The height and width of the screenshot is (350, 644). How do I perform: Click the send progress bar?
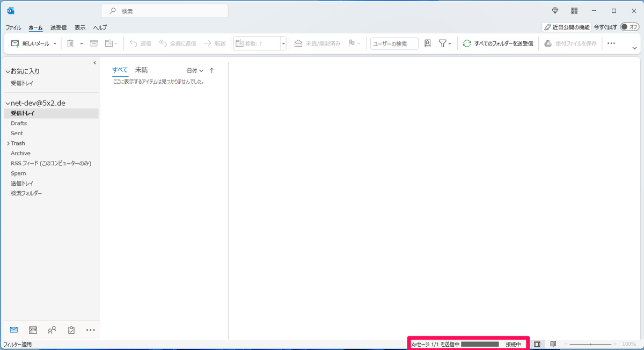tap(480, 344)
